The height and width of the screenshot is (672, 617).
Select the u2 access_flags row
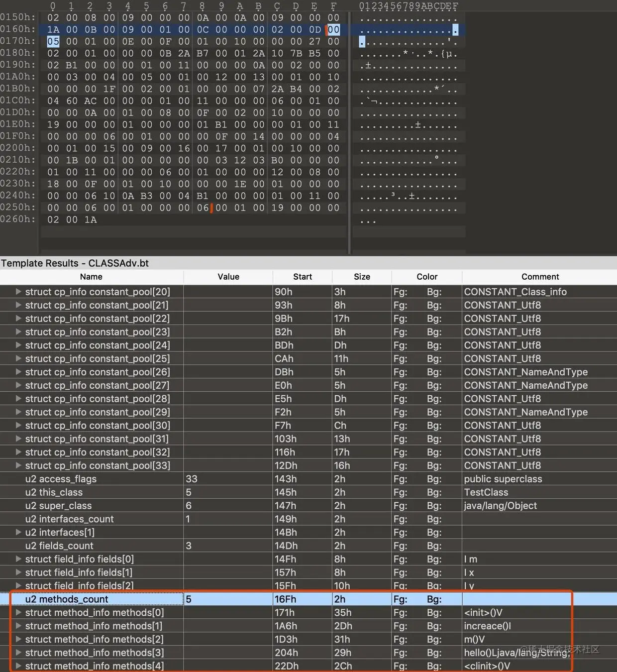pos(308,479)
